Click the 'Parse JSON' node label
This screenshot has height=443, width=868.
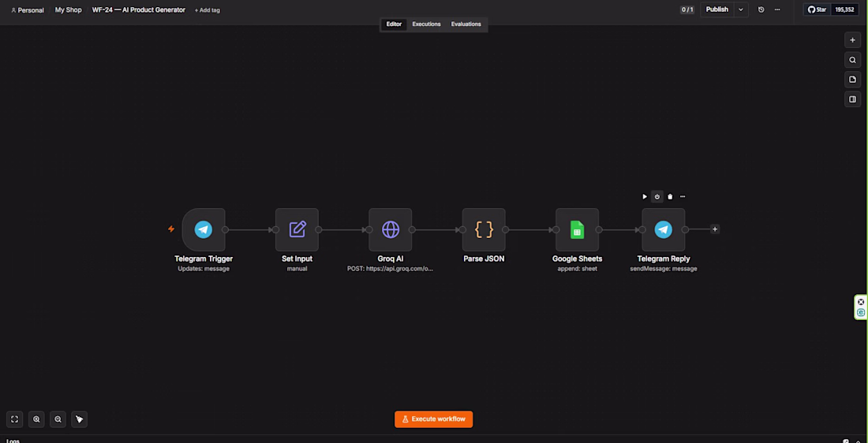click(484, 259)
